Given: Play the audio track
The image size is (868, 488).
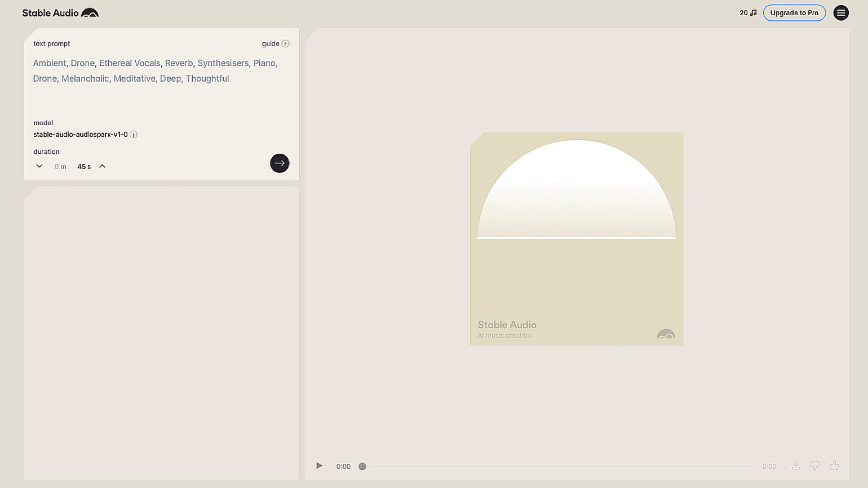Looking at the screenshot, I should (320, 466).
